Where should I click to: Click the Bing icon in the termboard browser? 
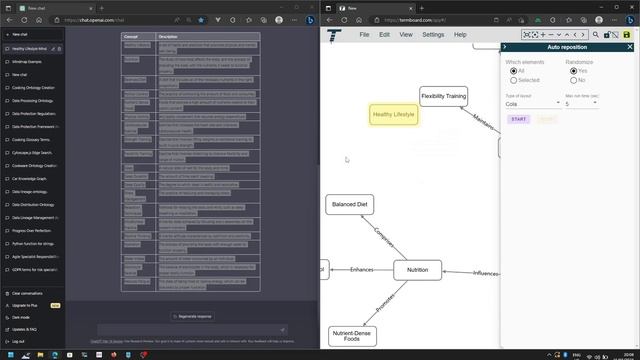[x=630, y=20]
